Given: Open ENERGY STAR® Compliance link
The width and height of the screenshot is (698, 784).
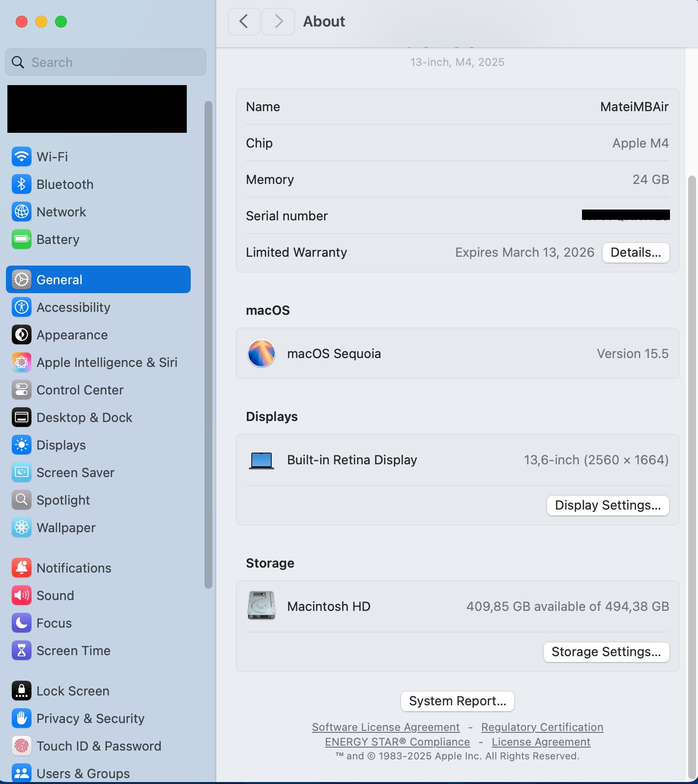Looking at the screenshot, I should (x=397, y=742).
